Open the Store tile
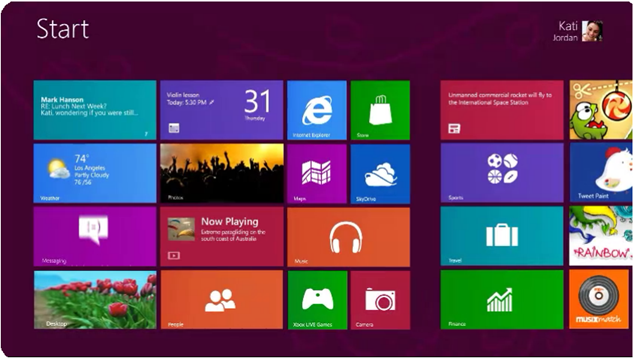This screenshot has height=361, width=640. [380, 110]
